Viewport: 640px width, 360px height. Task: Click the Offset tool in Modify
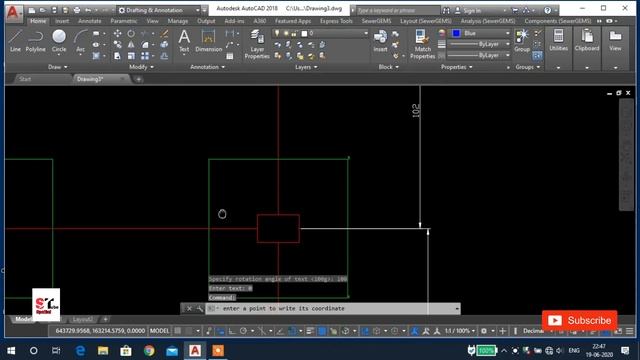164,56
